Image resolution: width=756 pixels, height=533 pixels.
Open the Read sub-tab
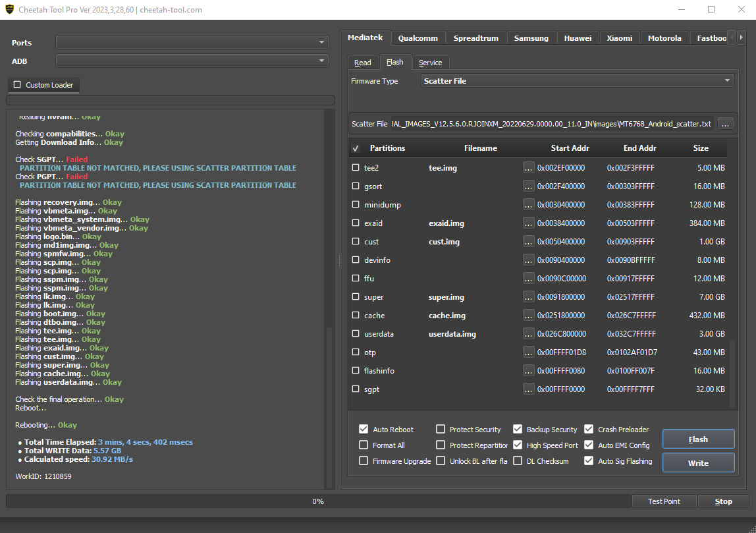click(363, 63)
